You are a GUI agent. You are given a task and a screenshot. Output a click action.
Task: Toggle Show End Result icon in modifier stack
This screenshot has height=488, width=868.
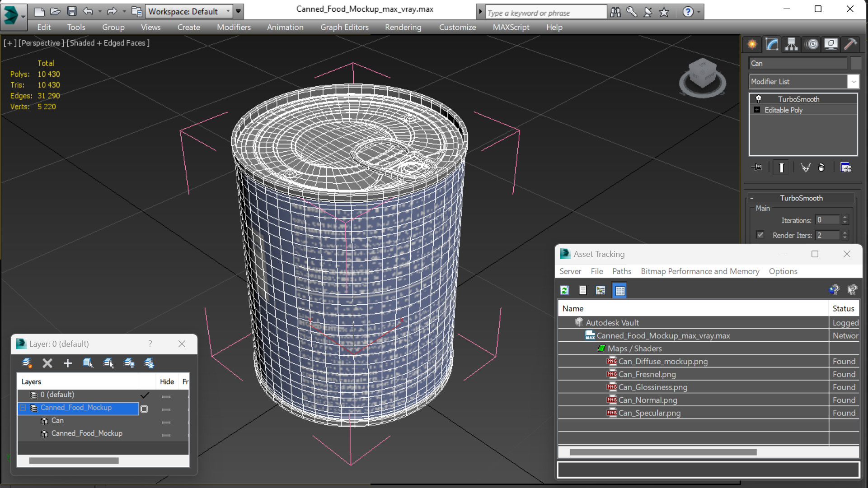[781, 167]
